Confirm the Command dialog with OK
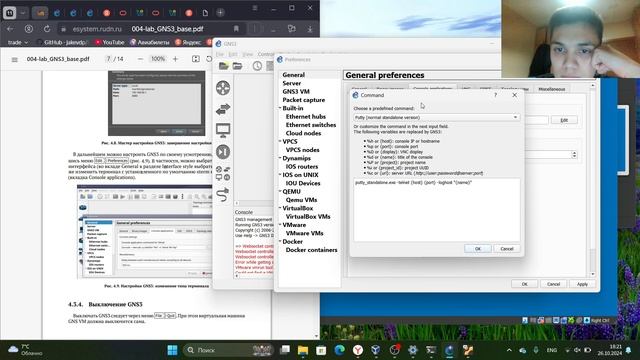The width and height of the screenshot is (640, 360). pos(478,249)
